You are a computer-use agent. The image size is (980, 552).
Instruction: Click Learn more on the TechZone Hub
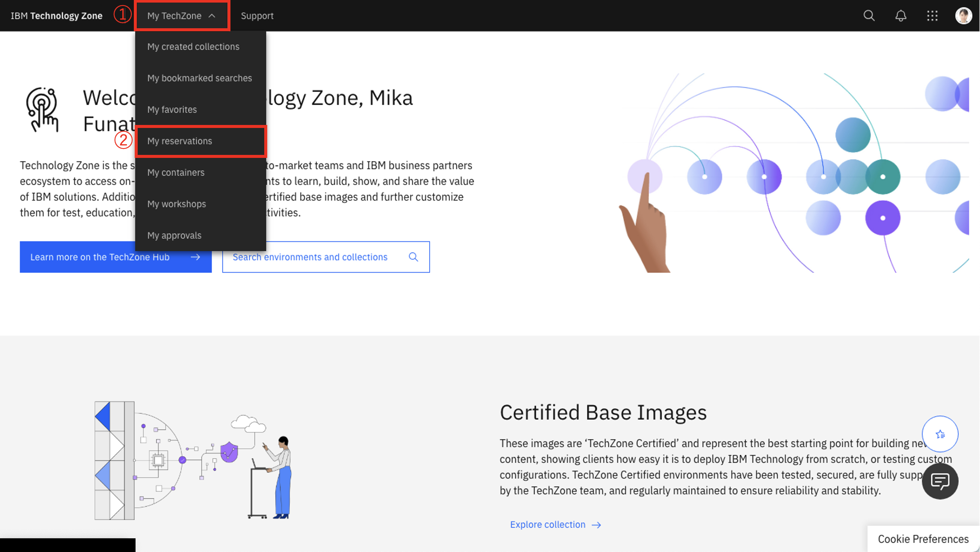click(x=115, y=257)
